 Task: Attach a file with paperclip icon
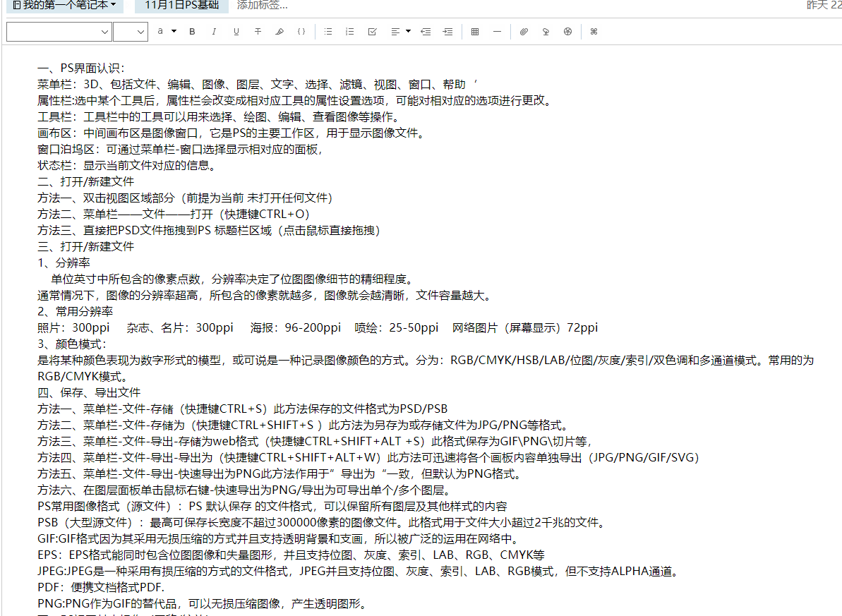pos(524,32)
